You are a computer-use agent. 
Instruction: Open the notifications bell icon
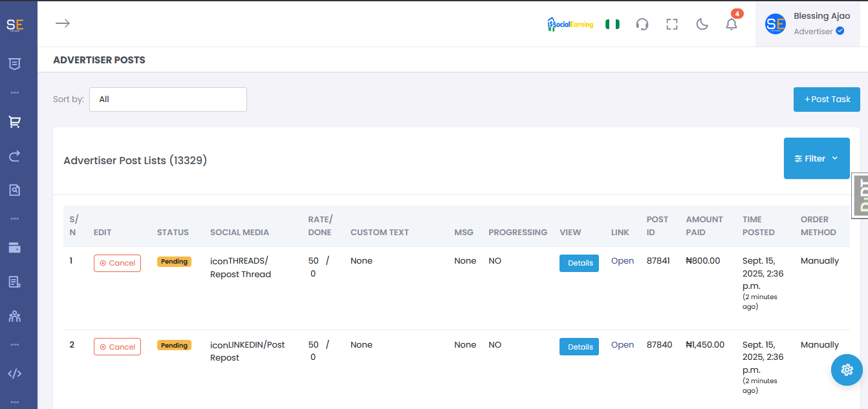(x=732, y=25)
